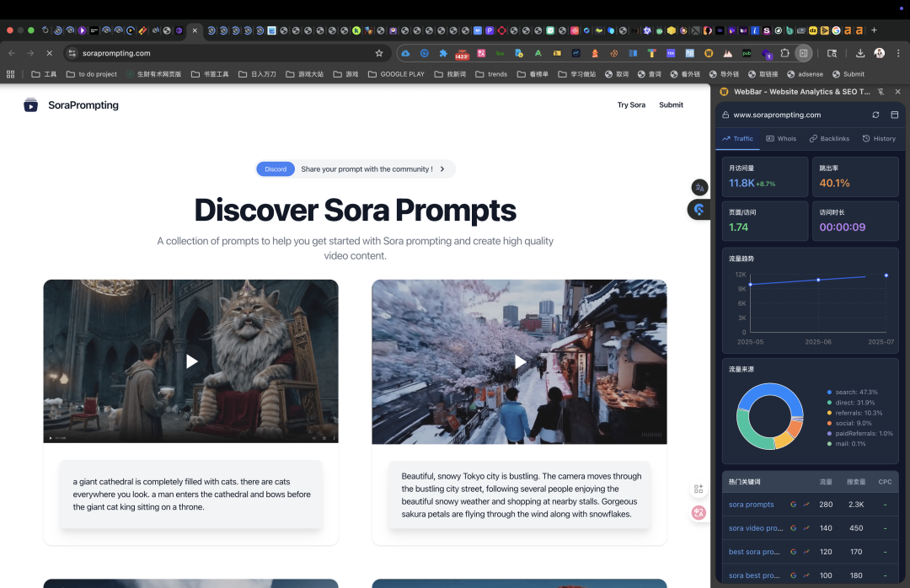Play the giant cat cathedral video
The image size is (910, 588).
point(191,361)
